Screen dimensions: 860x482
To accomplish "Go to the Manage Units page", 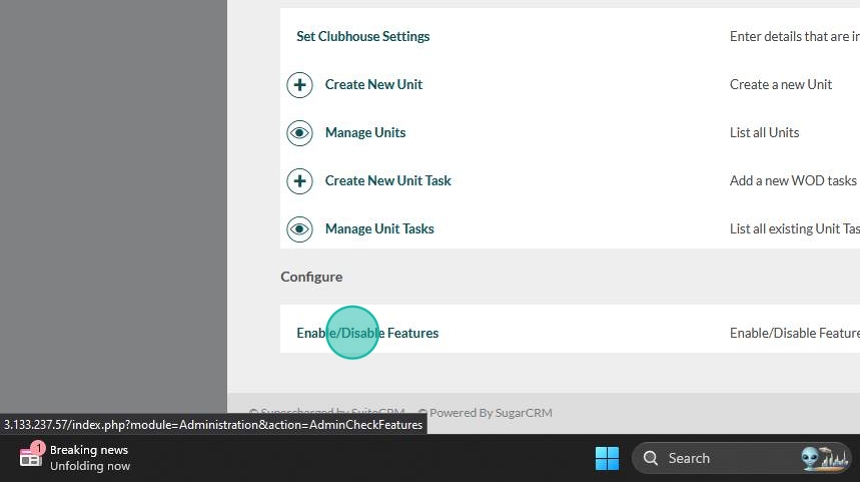I will [365, 133].
